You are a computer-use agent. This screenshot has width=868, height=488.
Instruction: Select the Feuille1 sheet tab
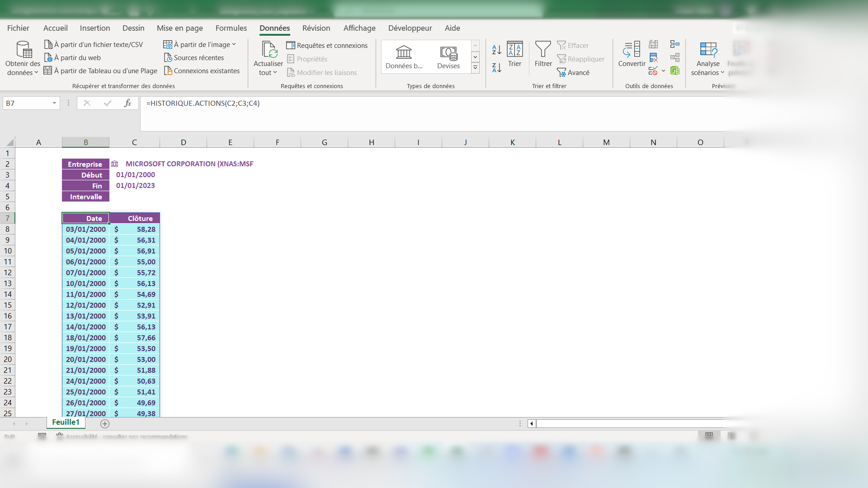(66, 422)
